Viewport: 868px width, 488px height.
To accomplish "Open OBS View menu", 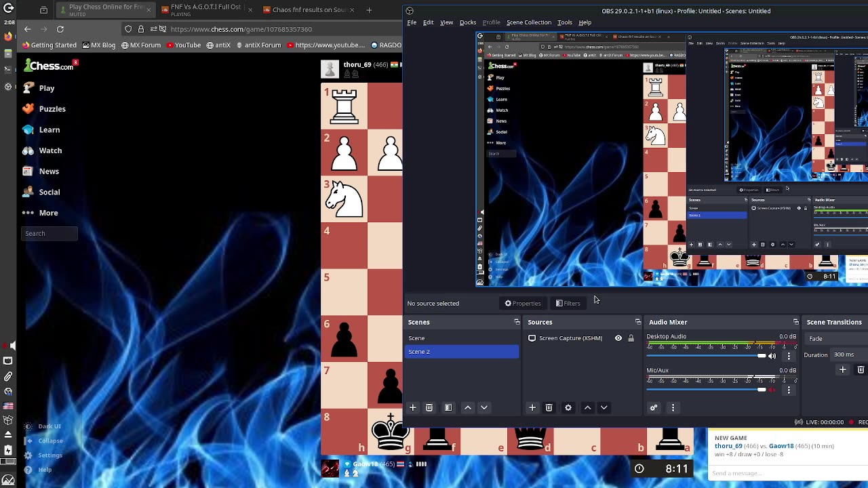I will (447, 22).
